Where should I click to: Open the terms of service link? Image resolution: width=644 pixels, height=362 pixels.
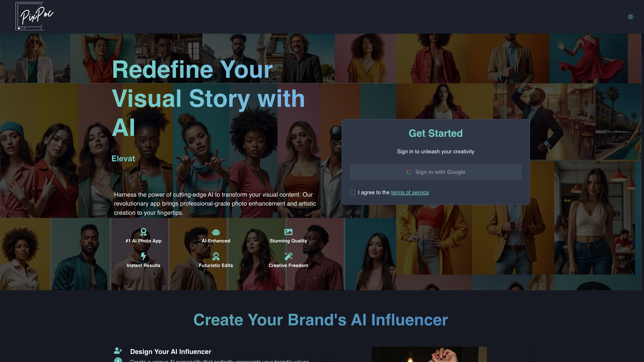coord(410,192)
